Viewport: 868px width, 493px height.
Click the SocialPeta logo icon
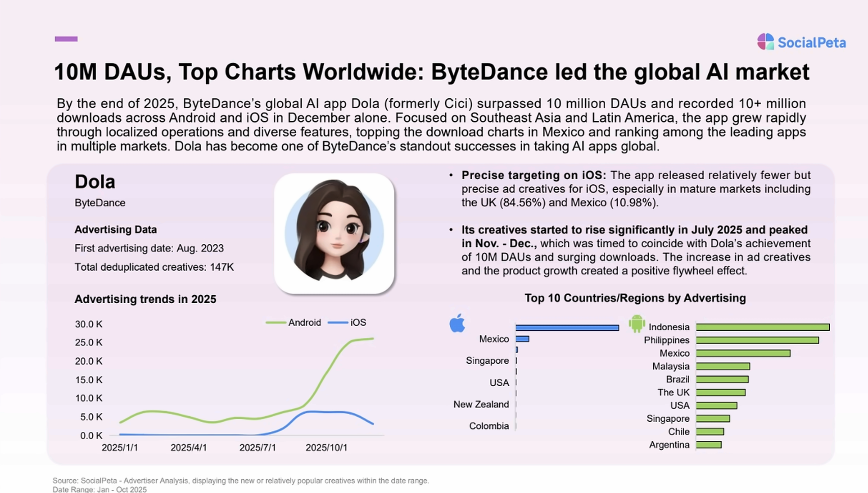coord(765,42)
